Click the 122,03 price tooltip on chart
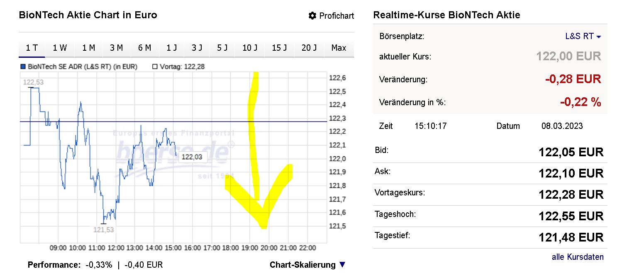Viewport: 644px width, 276px height. 192,157
